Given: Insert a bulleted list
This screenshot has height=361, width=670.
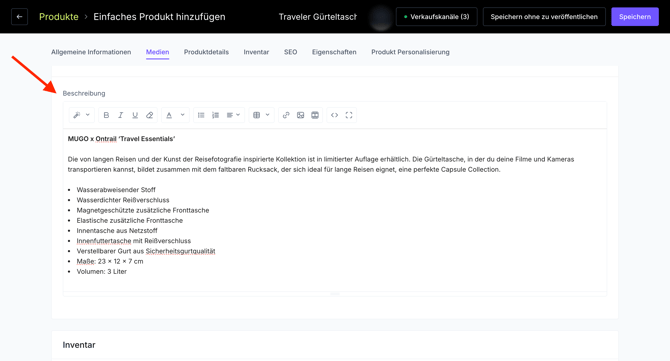Looking at the screenshot, I should click(201, 115).
